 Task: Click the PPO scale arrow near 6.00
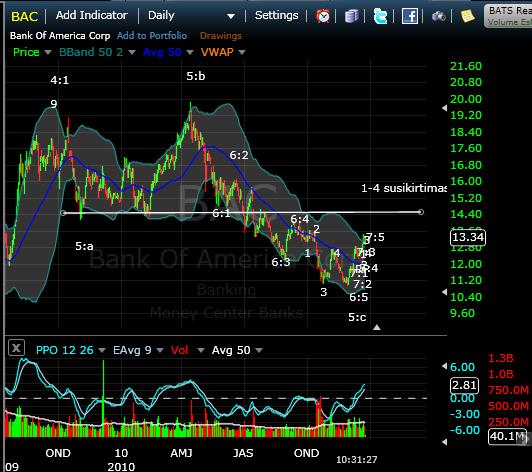point(444,366)
